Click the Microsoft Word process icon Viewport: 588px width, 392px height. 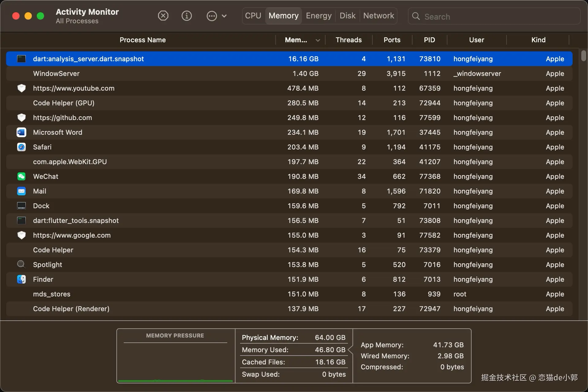[x=21, y=132]
